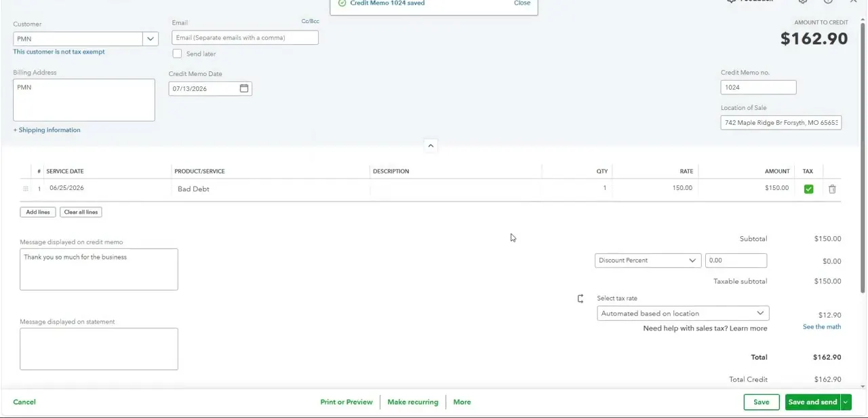The width and height of the screenshot is (868, 418).
Task: Click the empty Description cell on line 1
Action: (456, 189)
